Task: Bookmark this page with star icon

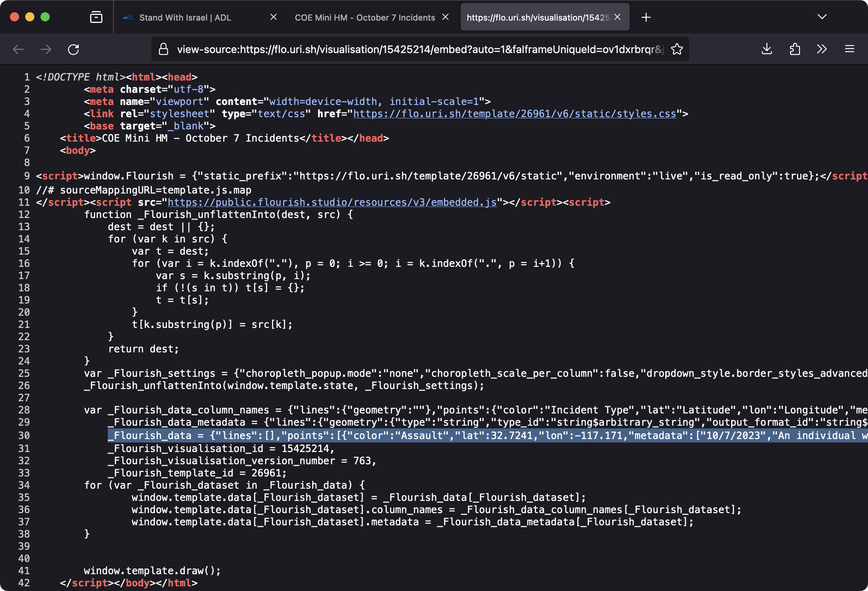Action: pos(677,49)
